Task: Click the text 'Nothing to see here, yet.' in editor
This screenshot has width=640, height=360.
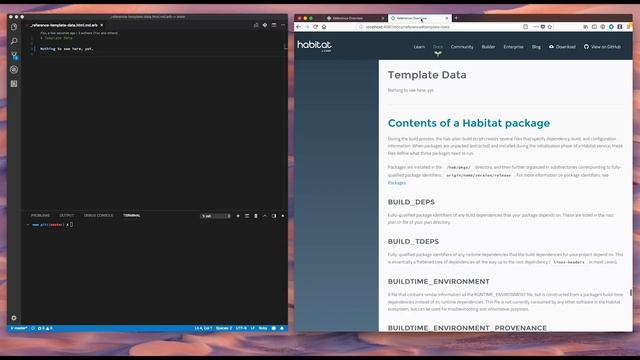Action: pyautogui.click(x=67, y=49)
